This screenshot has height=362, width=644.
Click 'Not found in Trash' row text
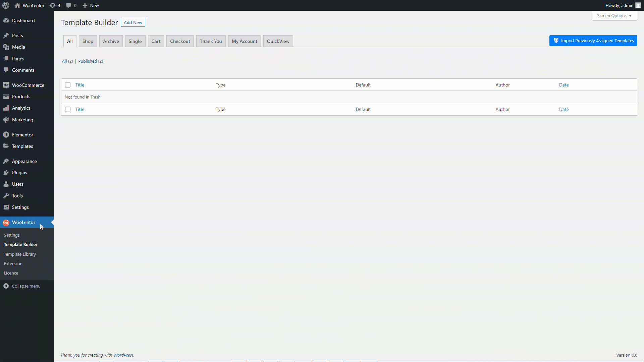83,97
